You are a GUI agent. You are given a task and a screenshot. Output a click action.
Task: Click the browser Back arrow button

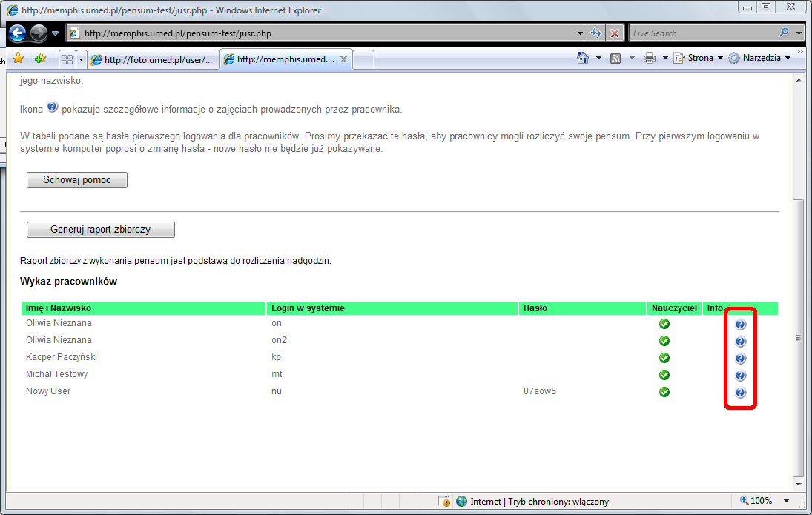(17, 33)
